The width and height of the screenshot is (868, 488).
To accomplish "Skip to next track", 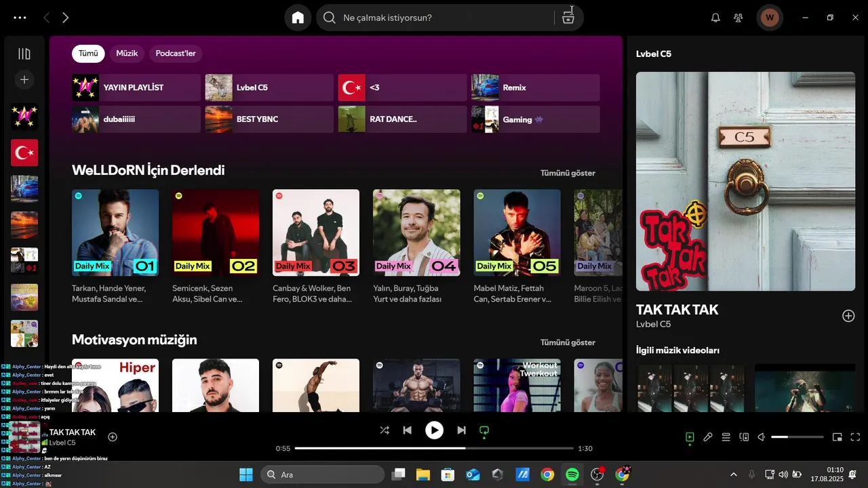I will pos(461,430).
